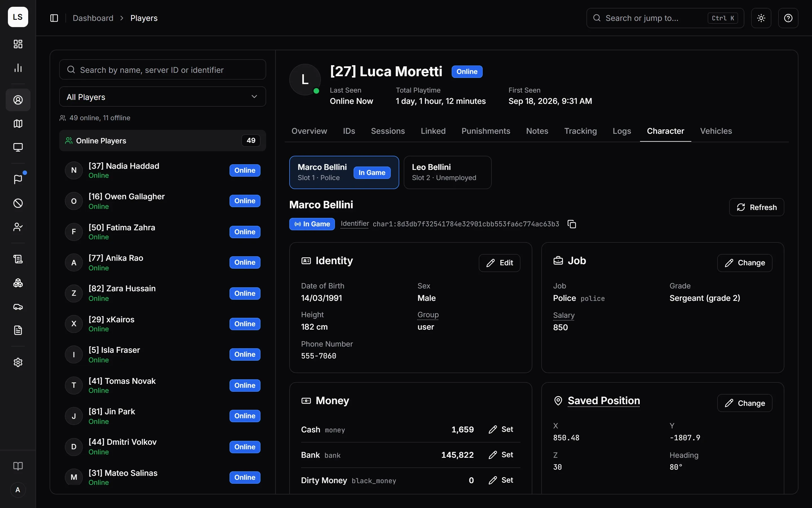Select player [37] Nadia Haddad
The width and height of the screenshot is (812, 508).
(x=163, y=170)
